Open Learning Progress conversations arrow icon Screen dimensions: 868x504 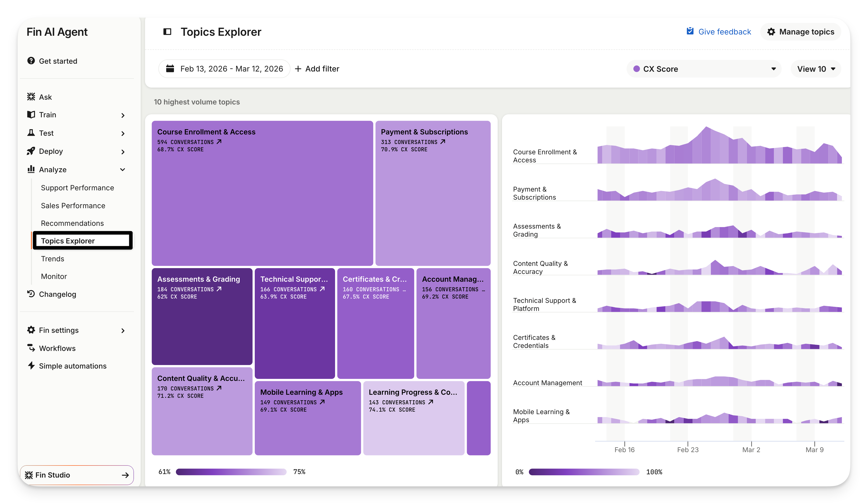pyautogui.click(x=430, y=402)
